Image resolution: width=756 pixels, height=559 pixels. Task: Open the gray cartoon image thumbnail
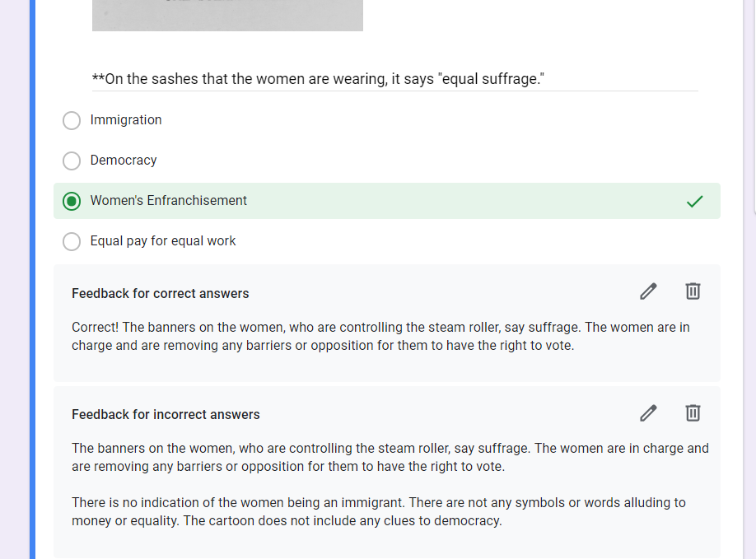tap(227, 15)
